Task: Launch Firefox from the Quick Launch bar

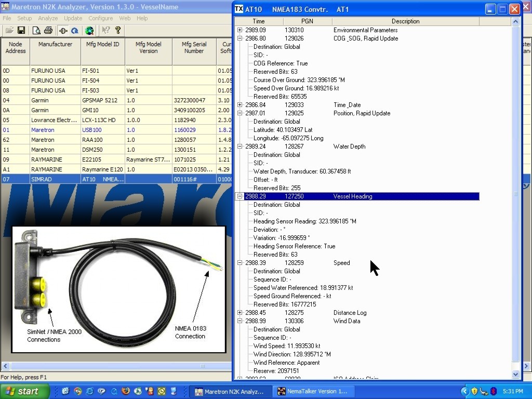Action: click(126, 391)
